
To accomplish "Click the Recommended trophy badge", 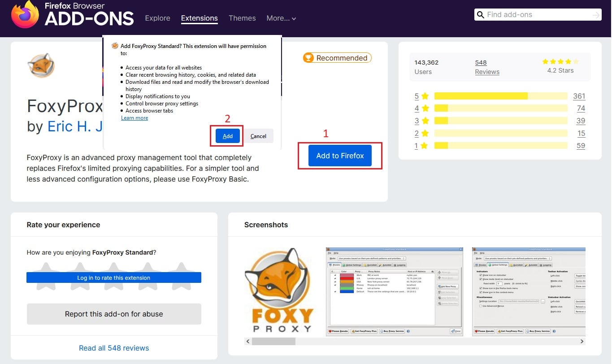I will (x=337, y=58).
